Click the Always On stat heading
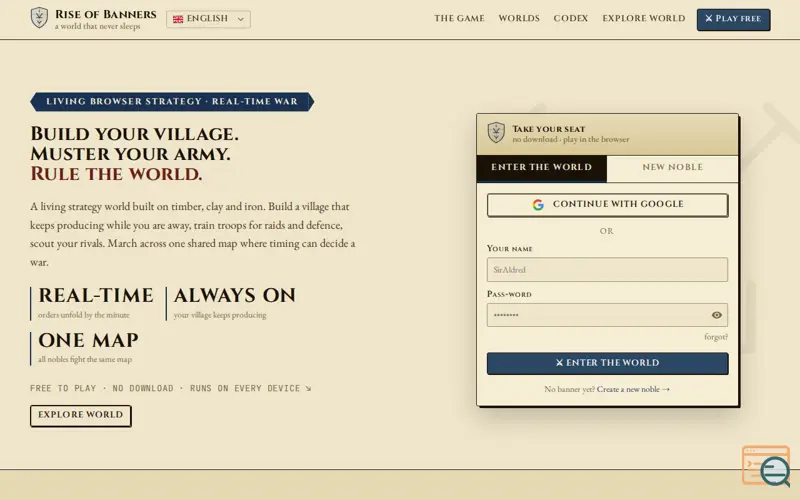 (x=235, y=295)
